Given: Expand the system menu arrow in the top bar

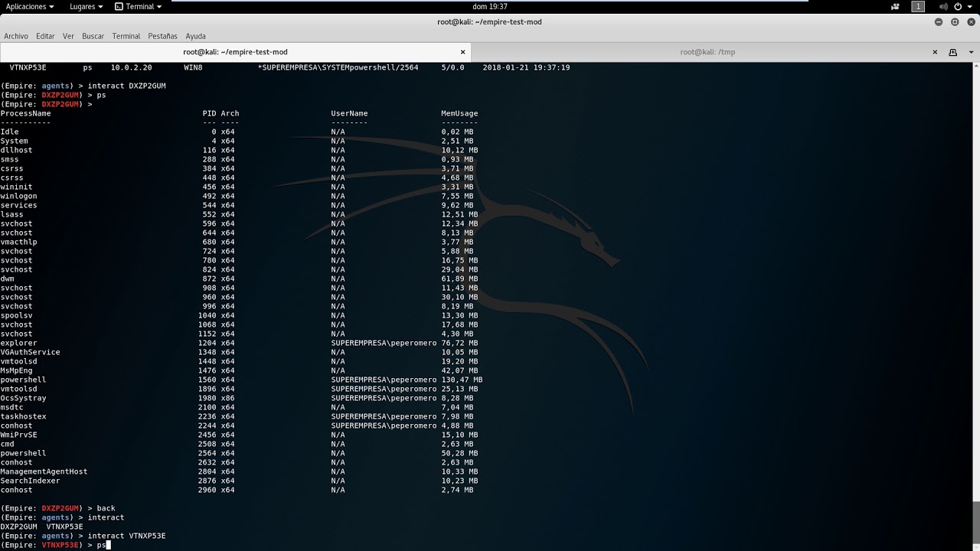Looking at the screenshot, I should point(972,6).
